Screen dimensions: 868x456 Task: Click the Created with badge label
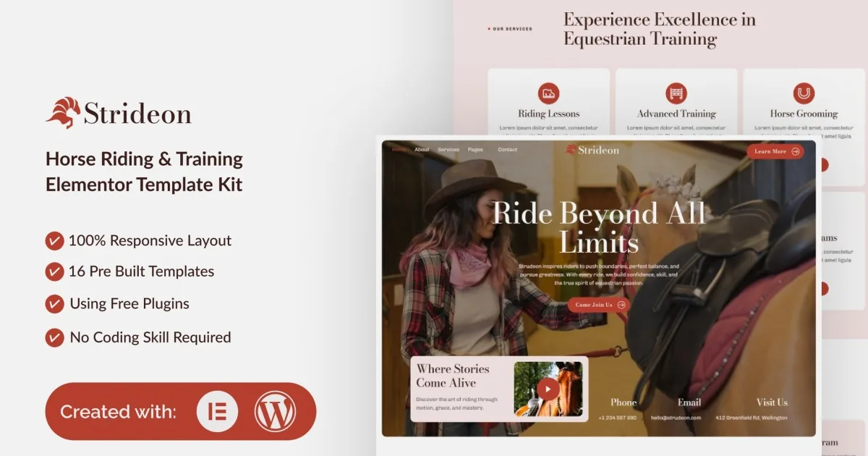pos(118,412)
